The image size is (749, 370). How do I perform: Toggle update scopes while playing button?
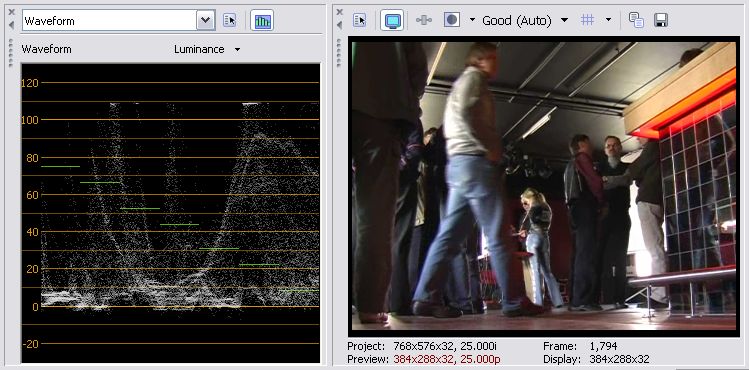pyautogui.click(x=262, y=21)
